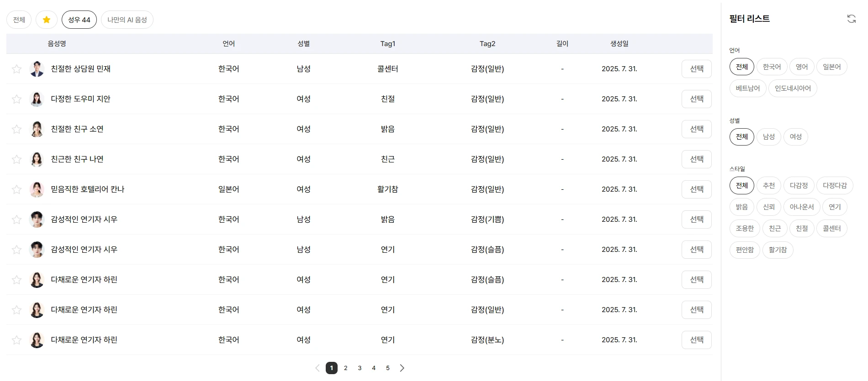
Task: Click avatar of 친절한 친구 소연
Action: pos(37,129)
